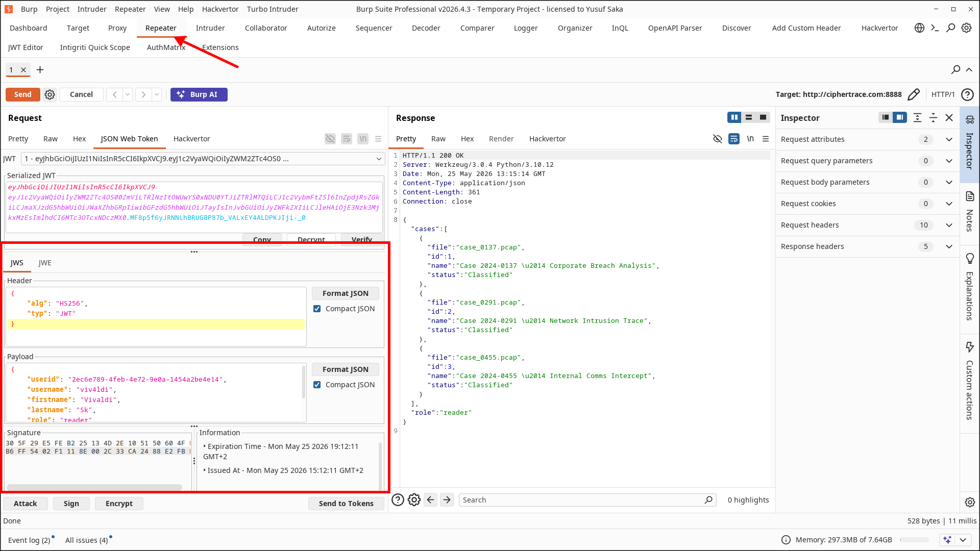Open side panel settings gear icon
980x551 pixels.
click(x=970, y=503)
